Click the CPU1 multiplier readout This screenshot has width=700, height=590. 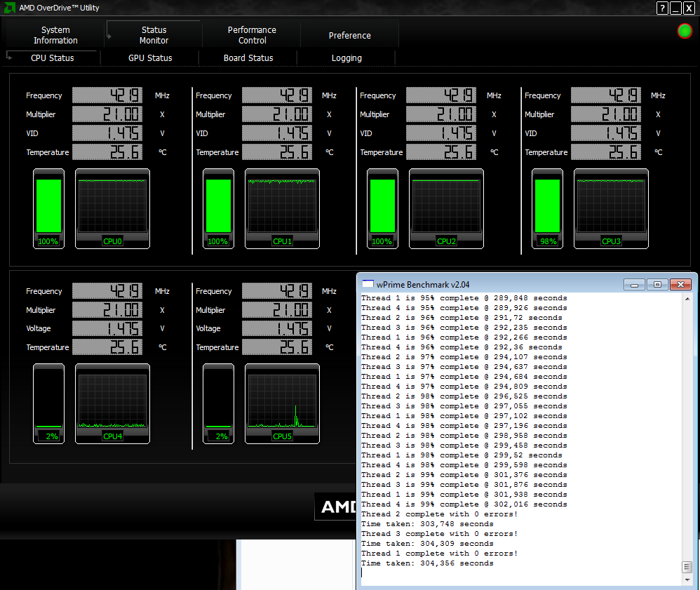point(277,114)
